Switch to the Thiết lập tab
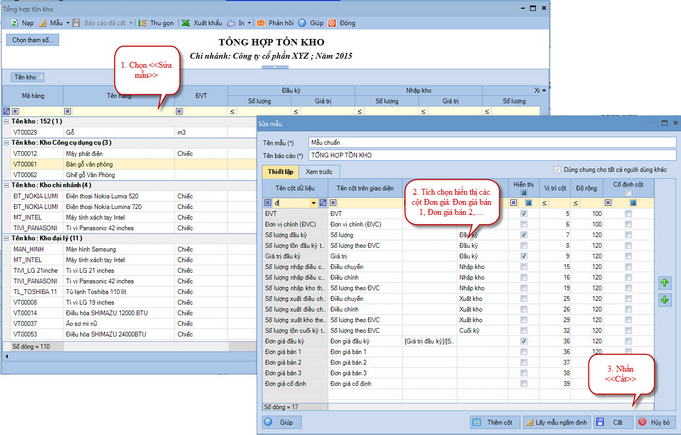 pyautogui.click(x=280, y=171)
